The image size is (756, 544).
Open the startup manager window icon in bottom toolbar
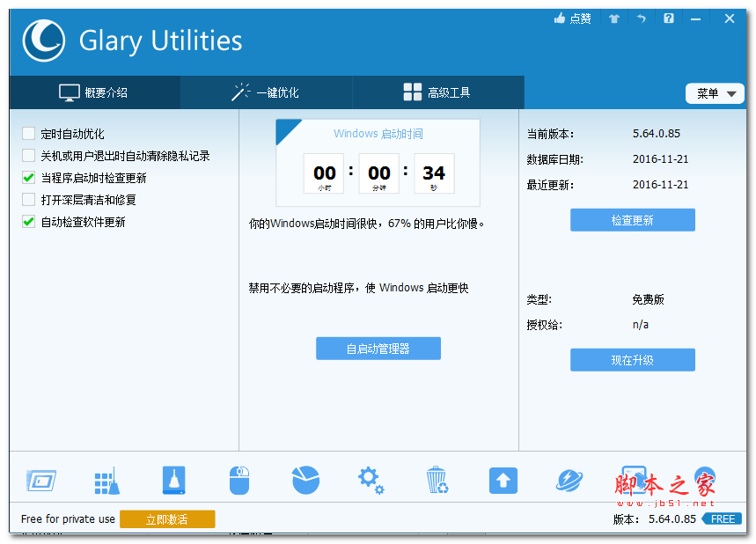pos(41,481)
